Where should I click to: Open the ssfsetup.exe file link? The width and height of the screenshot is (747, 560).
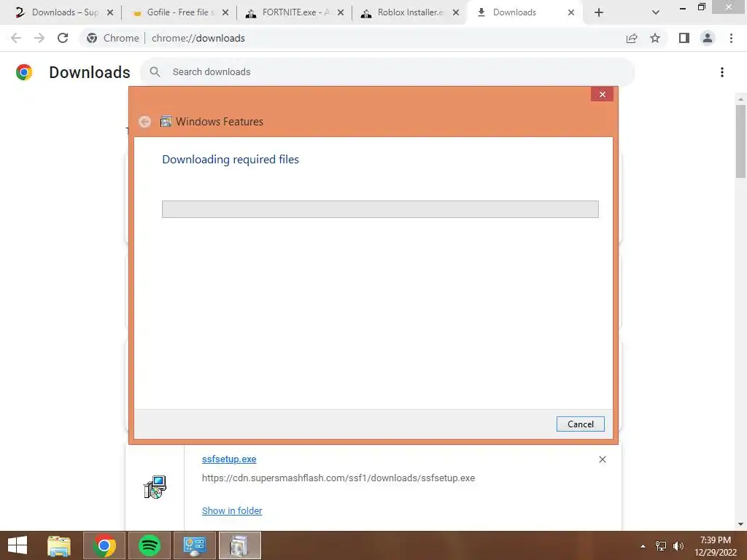[x=229, y=459]
